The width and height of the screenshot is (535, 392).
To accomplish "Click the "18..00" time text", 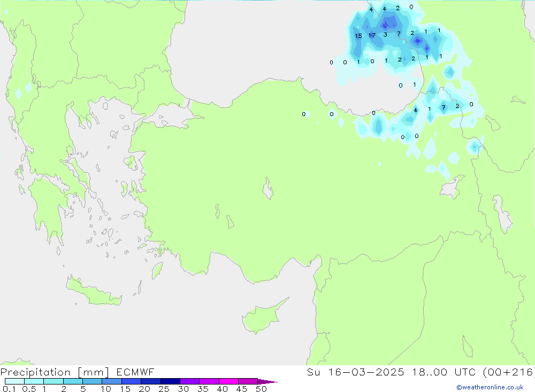I will click(x=429, y=372).
